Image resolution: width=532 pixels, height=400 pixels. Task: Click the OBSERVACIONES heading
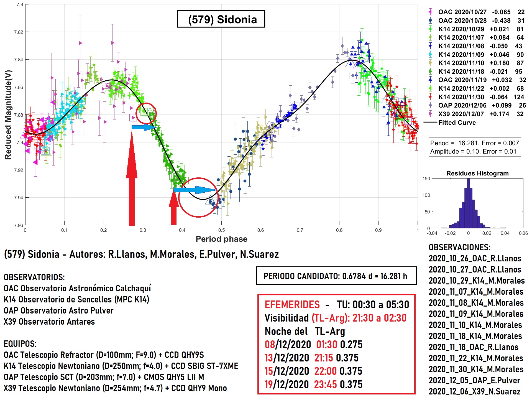459,247
